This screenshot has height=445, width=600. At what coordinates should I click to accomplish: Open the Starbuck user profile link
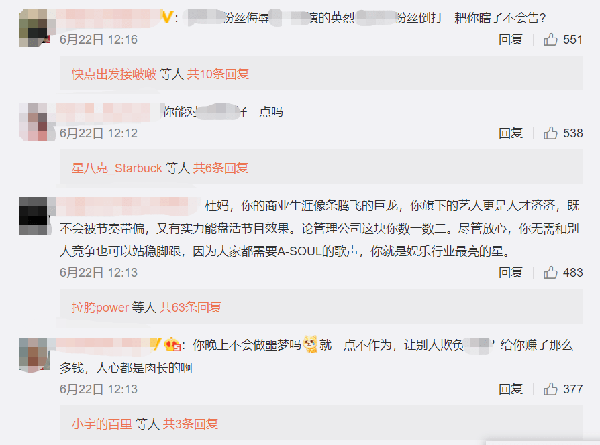pyautogui.click(x=117, y=168)
